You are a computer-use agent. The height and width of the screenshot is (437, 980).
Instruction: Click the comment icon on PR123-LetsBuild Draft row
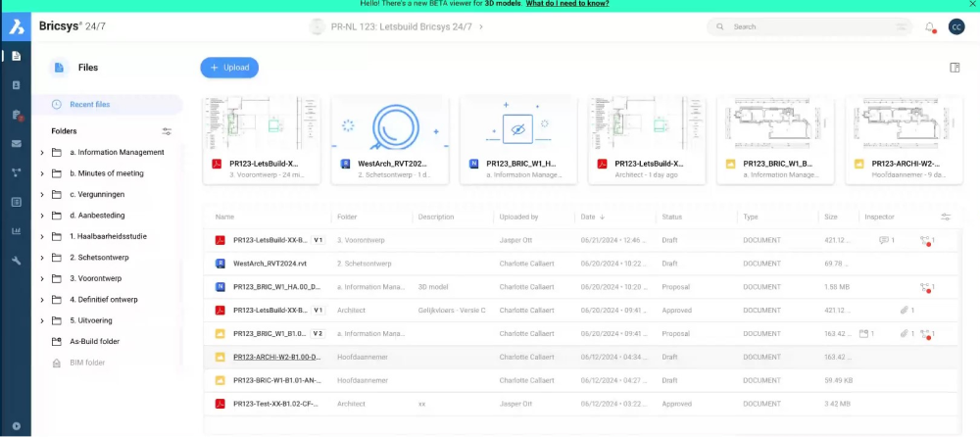coord(886,240)
